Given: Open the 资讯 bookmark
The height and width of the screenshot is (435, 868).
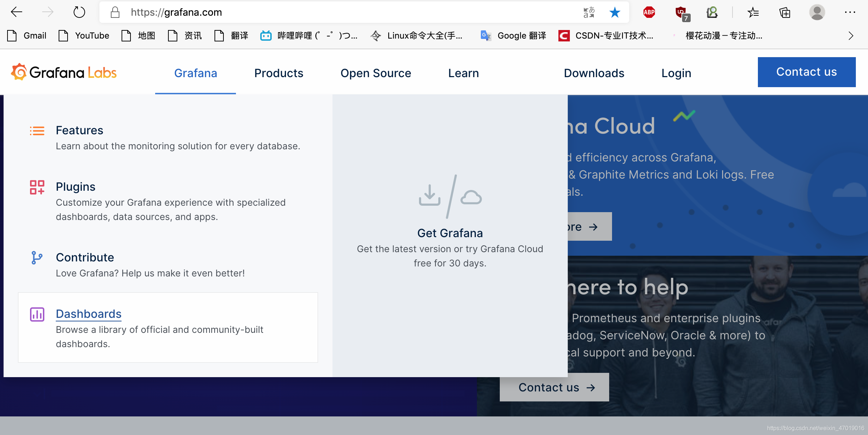Looking at the screenshot, I should [184, 36].
